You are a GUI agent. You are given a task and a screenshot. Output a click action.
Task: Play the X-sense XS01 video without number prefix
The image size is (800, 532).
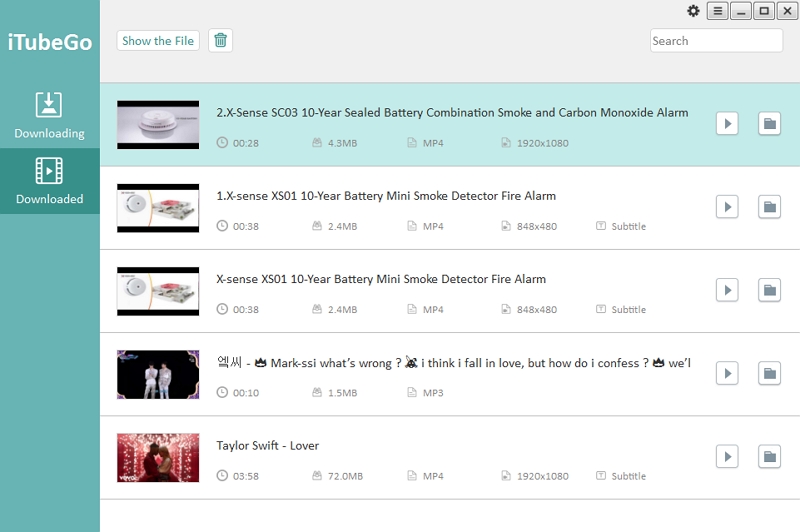pyautogui.click(x=727, y=290)
